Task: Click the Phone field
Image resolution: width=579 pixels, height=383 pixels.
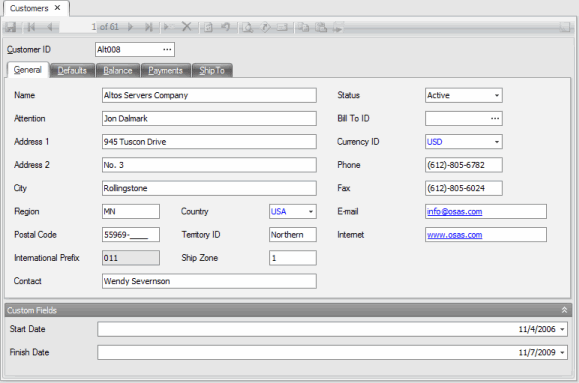Action: click(x=464, y=165)
